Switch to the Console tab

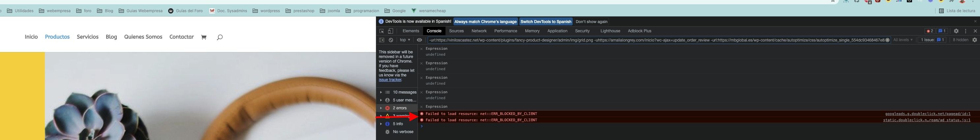tap(434, 31)
